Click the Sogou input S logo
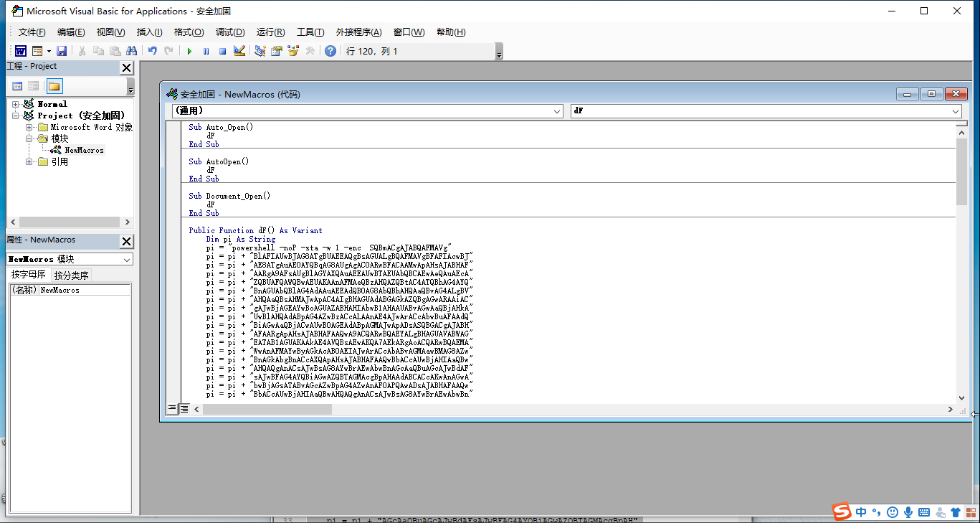Screen dimensions: 980x523 pos(842,512)
